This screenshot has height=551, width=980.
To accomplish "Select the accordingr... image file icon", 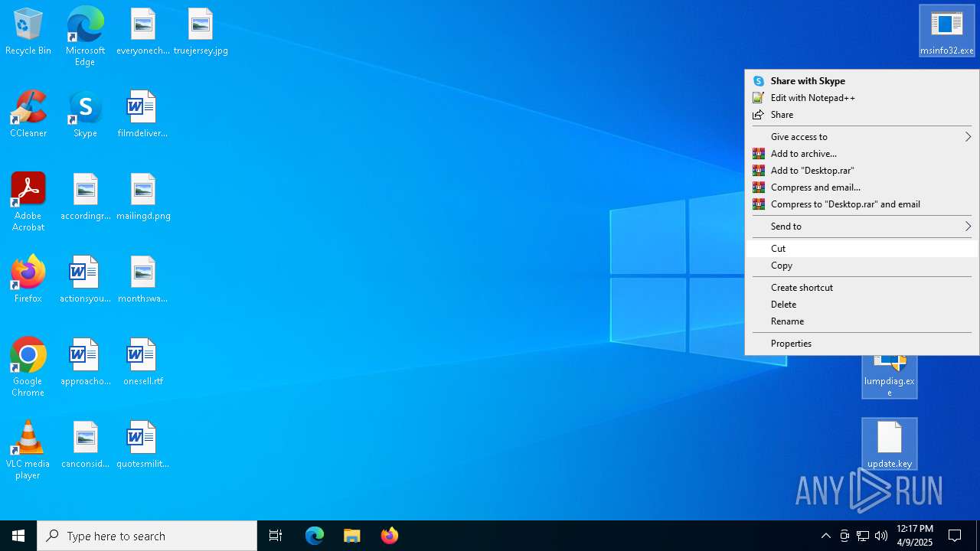I will (x=85, y=197).
